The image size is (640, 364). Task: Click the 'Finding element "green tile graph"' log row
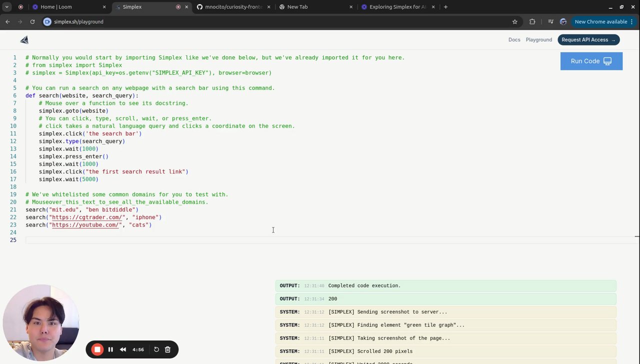tap(445, 325)
